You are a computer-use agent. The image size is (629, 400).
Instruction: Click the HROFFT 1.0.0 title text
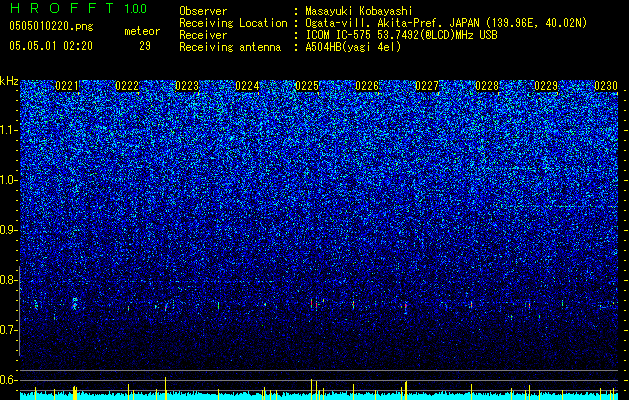78,8
